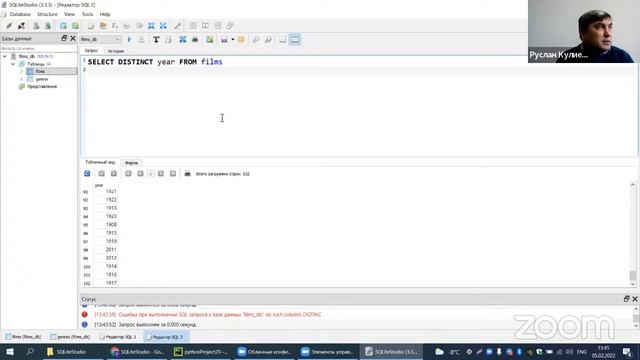Screen dimensions: 640x360
Task: Select the cell with value 1922
Action: (105, 200)
